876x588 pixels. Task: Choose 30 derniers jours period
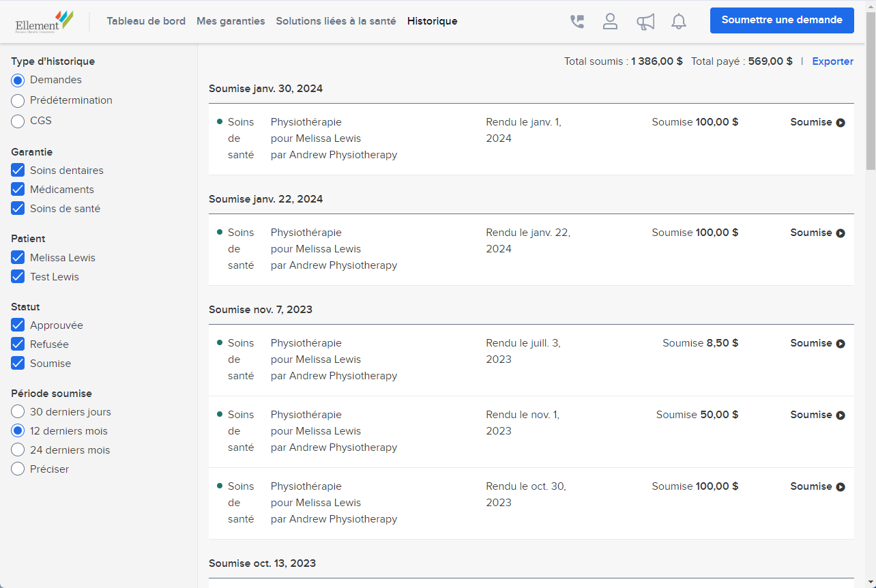[18, 412]
